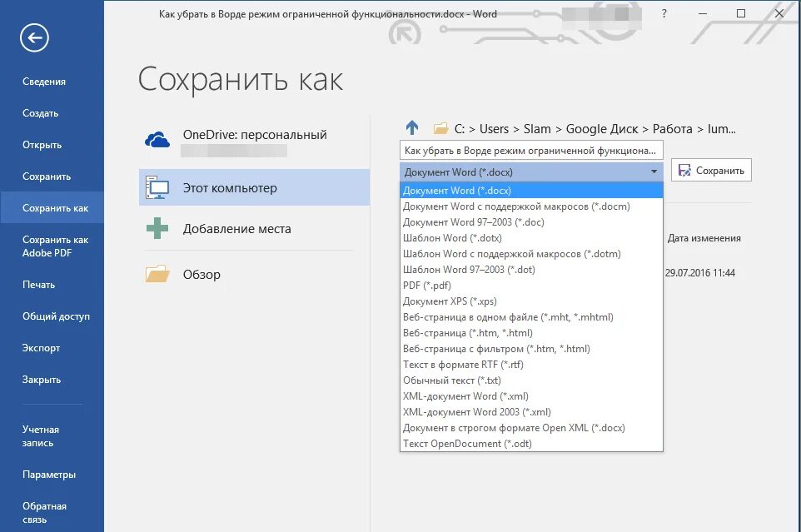The height and width of the screenshot is (532, 801).
Task: Open Общий доступ section
Action: click(x=56, y=316)
